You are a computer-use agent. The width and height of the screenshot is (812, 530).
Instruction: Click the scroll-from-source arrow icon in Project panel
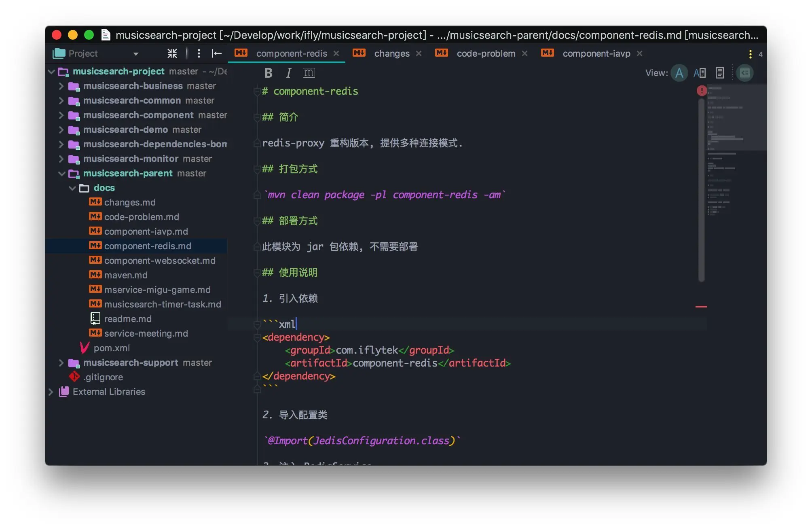pos(217,53)
